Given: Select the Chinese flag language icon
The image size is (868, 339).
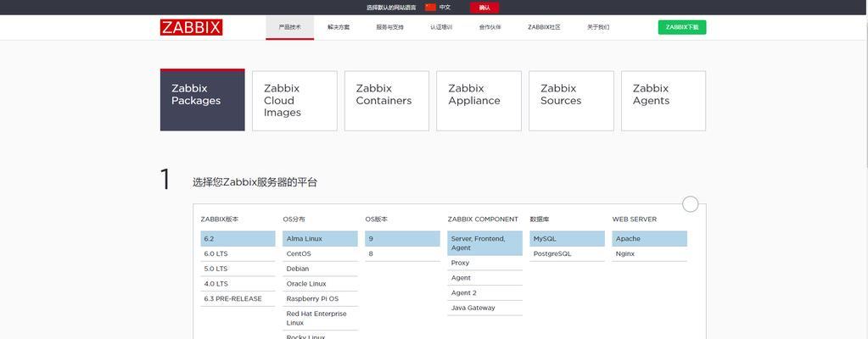Looking at the screenshot, I should [x=431, y=7].
